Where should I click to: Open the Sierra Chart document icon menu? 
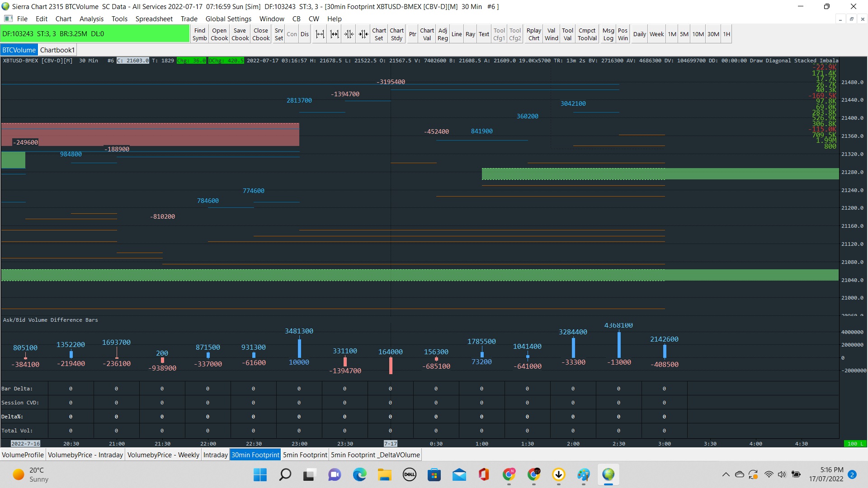pyautogui.click(x=8, y=19)
